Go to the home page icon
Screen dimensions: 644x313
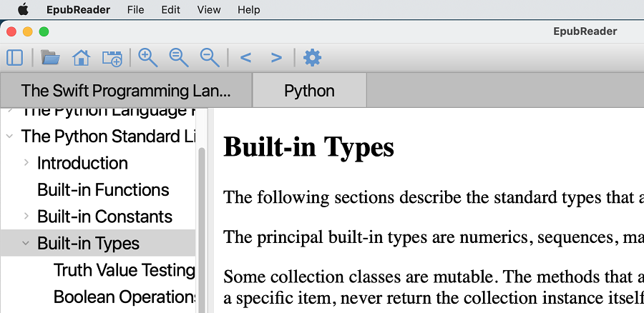pos(82,57)
